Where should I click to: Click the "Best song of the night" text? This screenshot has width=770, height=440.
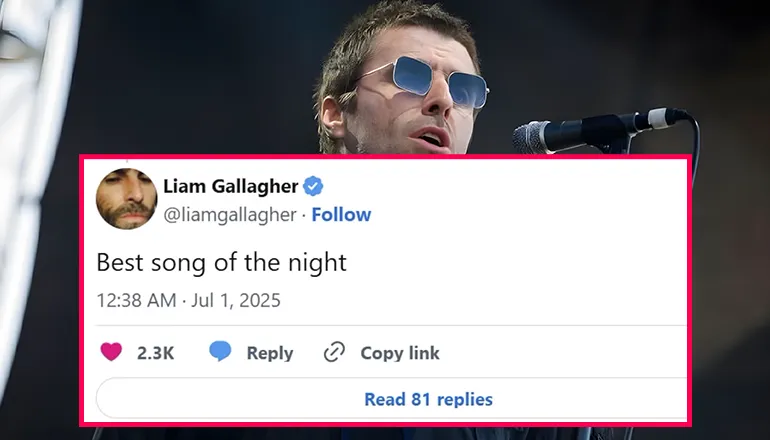coord(220,263)
